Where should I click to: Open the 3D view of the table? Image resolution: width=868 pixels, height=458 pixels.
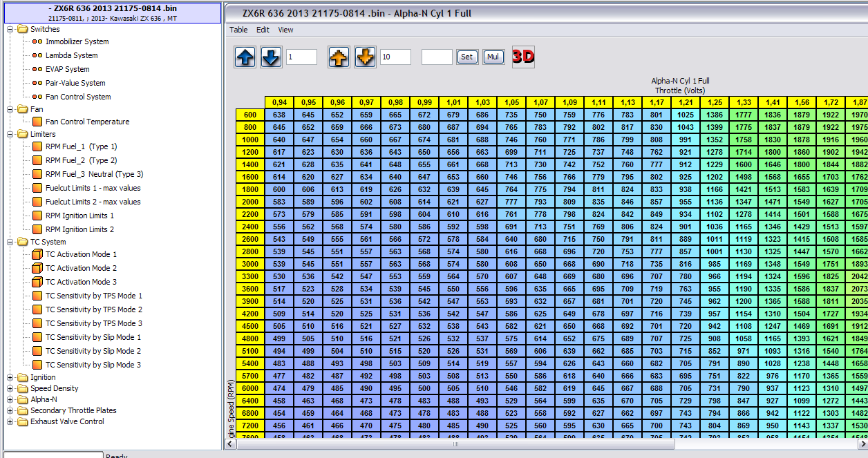[x=523, y=57]
